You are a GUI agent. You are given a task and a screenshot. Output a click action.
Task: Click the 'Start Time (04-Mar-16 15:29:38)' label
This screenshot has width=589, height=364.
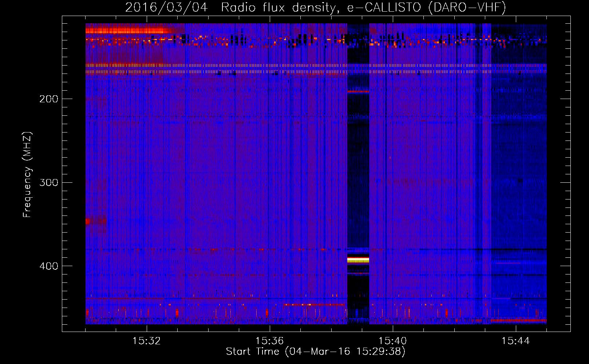[316, 352]
